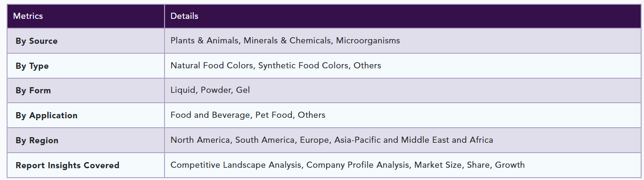Viewport: 644px width, 180px height.
Task: Select the Report Insights Covered label
Action: click(x=67, y=165)
